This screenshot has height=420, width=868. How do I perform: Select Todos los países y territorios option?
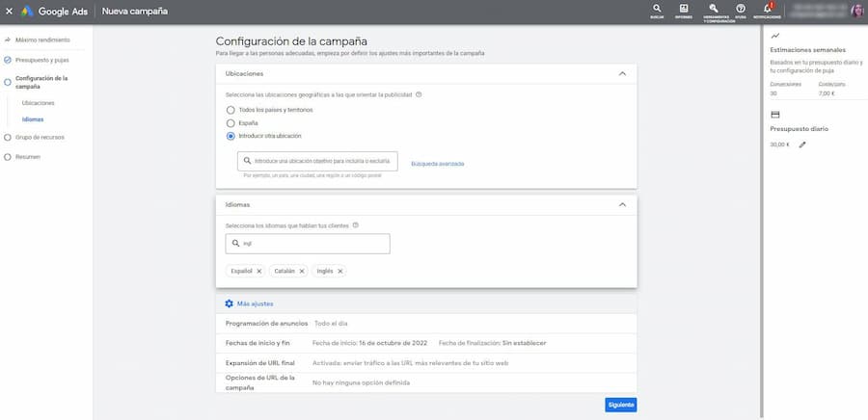pyautogui.click(x=231, y=110)
